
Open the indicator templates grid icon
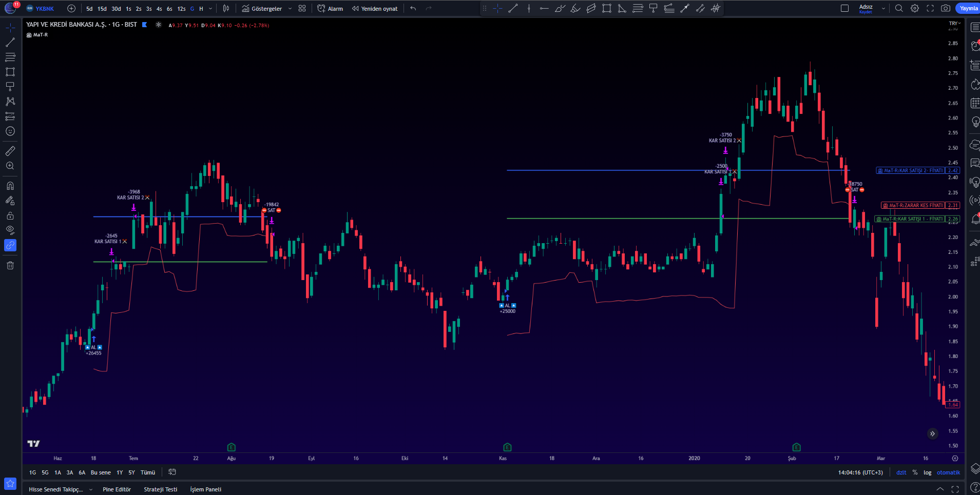(302, 9)
